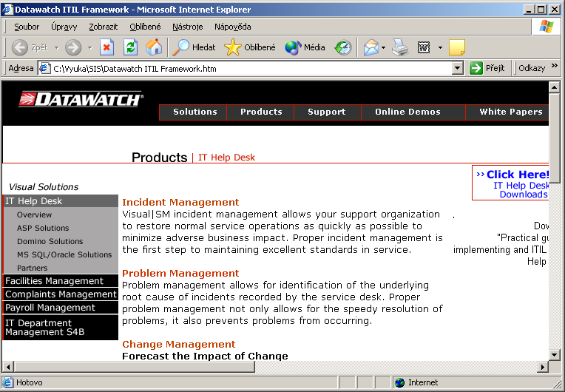Click the vertical scrollbar up arrow

554,87
